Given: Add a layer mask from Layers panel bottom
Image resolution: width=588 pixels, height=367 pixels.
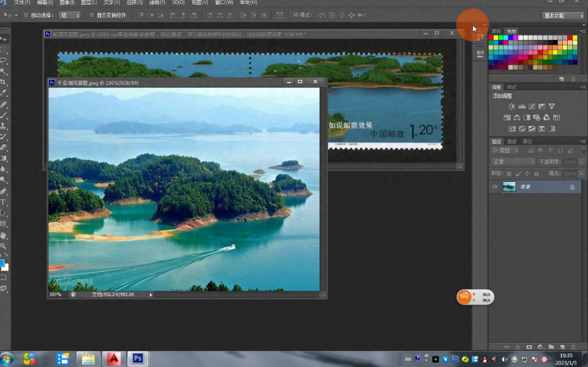Looking at the screenshot, I should (529, 347).
